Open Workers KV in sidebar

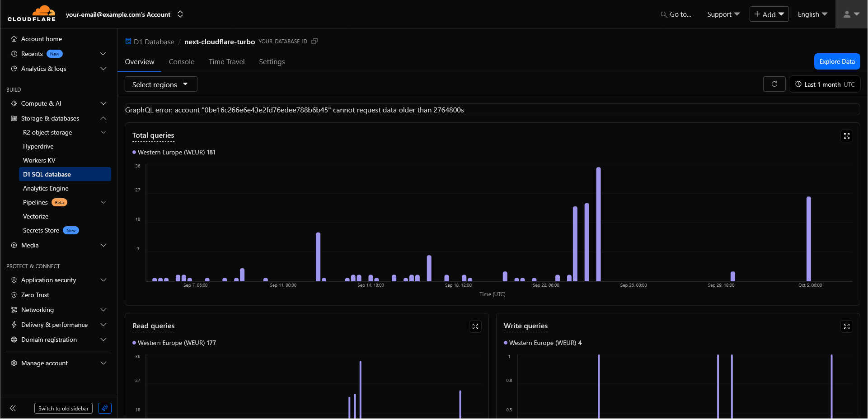[x=39, y=160]
